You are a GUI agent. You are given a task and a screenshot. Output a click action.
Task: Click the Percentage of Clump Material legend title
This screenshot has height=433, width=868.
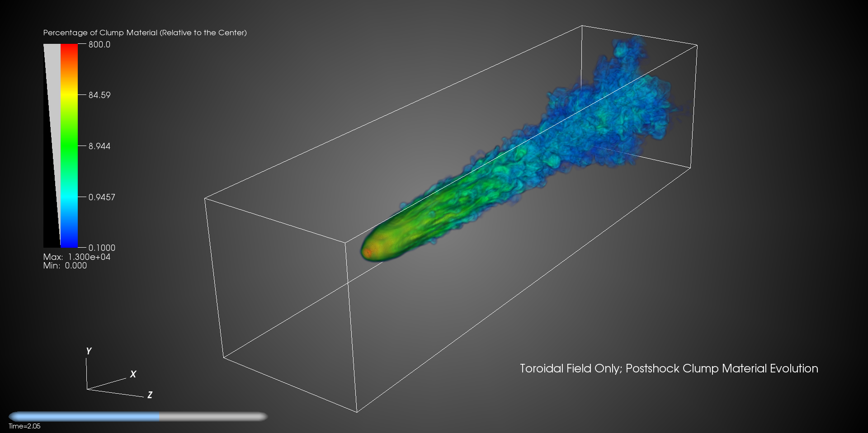(145, 33)
